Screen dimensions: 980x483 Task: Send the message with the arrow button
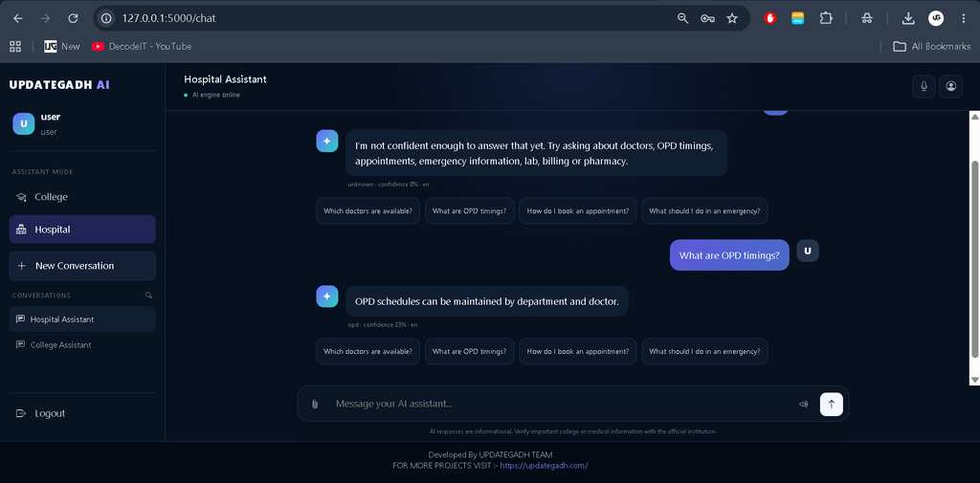832,405
